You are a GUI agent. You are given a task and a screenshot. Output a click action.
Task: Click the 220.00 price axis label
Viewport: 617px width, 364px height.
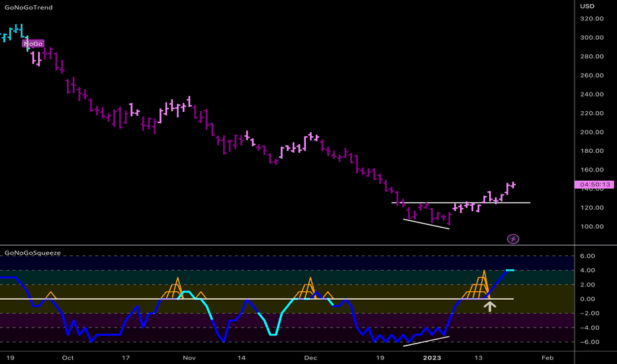(592, 113)
